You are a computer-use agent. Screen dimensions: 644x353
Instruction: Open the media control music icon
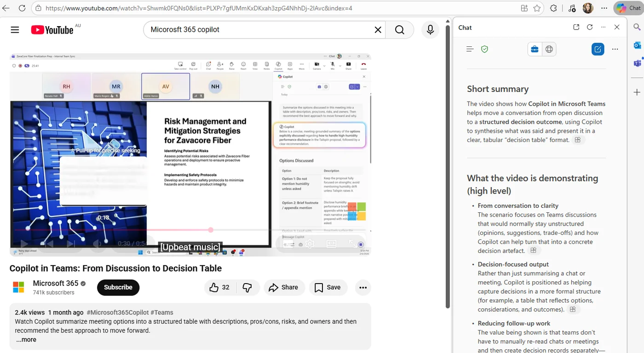pyautogui.click(x=571, y=8)
